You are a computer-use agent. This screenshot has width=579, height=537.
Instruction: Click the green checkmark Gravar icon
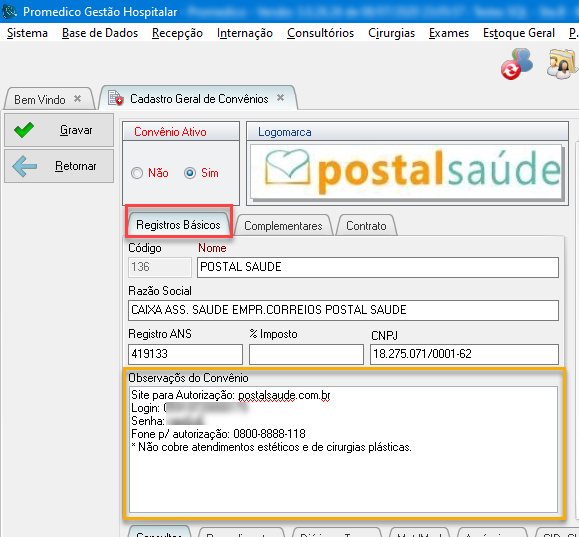pos(24,130)
